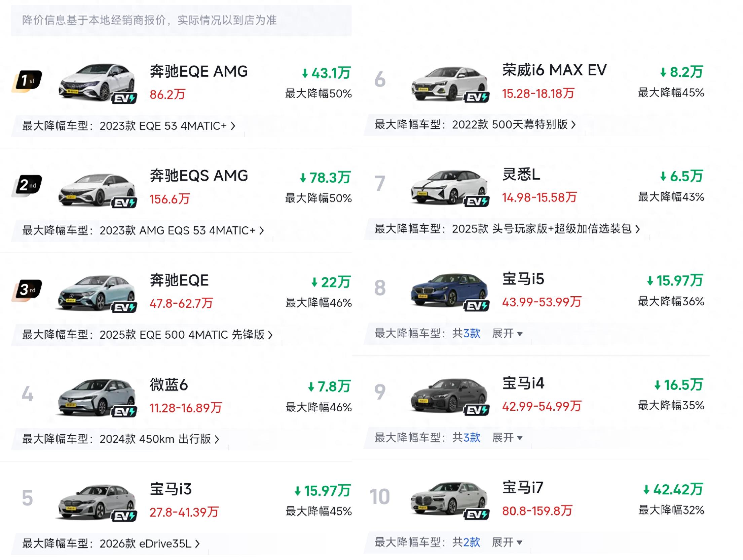Open the 2023款 EQE 53 4MATIC+ model link
743x560 pixels.
pyautogui.click(x=167, y=126)
